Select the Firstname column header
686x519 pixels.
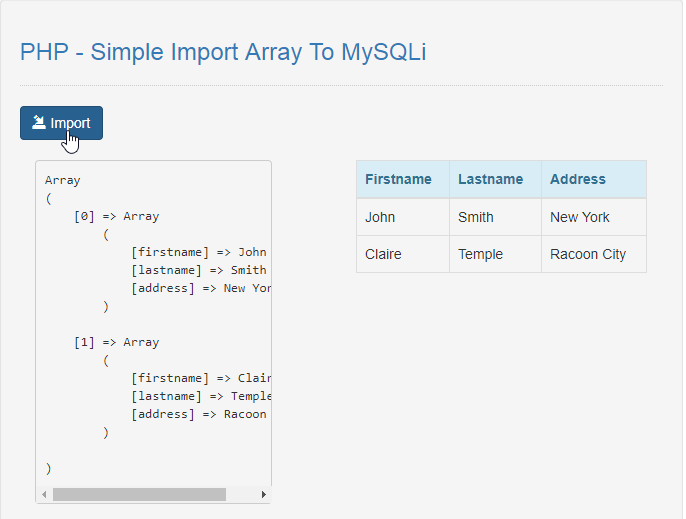click(x=403, y=179)
